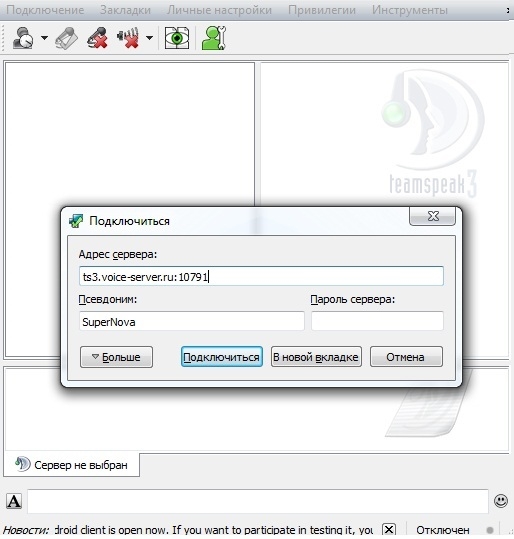Click the text formatting A icon
Screen dimensions: 514x539
click(x=14, y=501)
